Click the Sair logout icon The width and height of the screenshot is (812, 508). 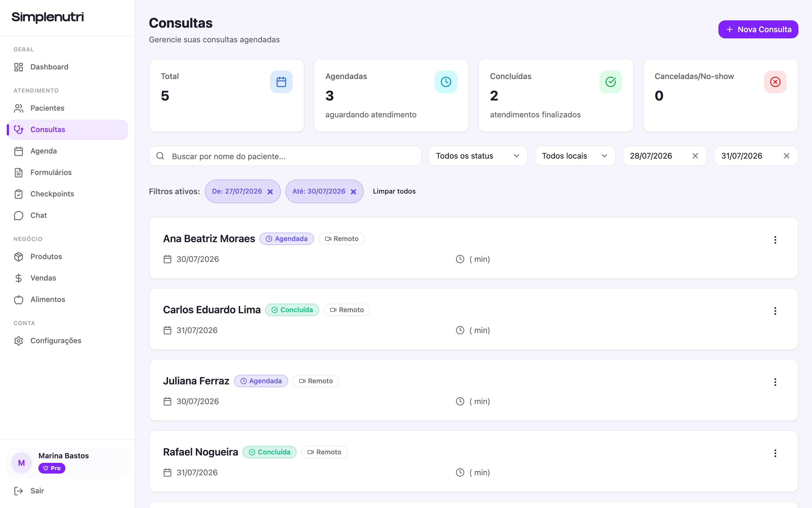point(18,491)
